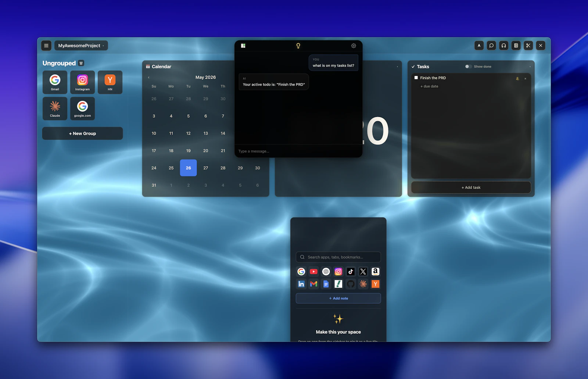Open the headphones toolbar button
This screenshot has height=379, width=588.
pos(504,46)
